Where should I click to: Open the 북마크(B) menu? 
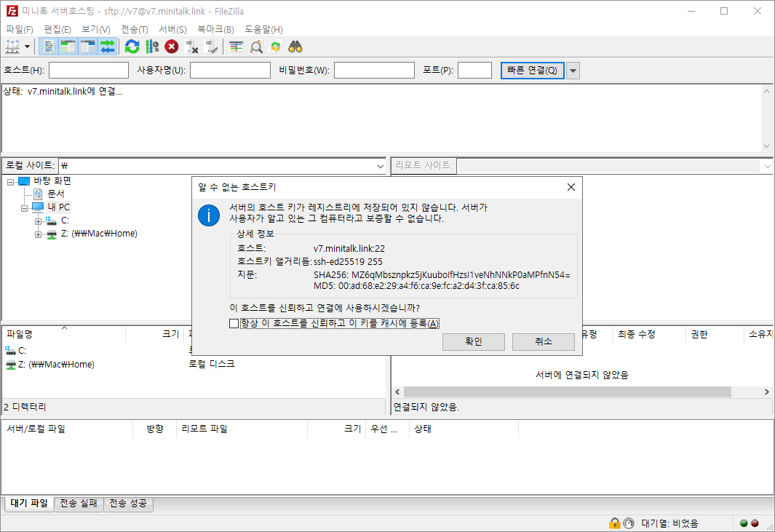tap(215, 29)
